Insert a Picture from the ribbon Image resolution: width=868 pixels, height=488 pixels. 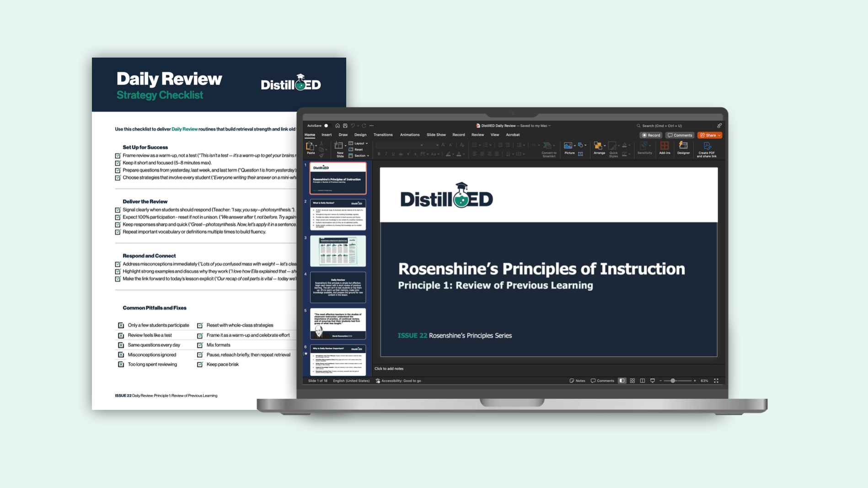[569, 148]
